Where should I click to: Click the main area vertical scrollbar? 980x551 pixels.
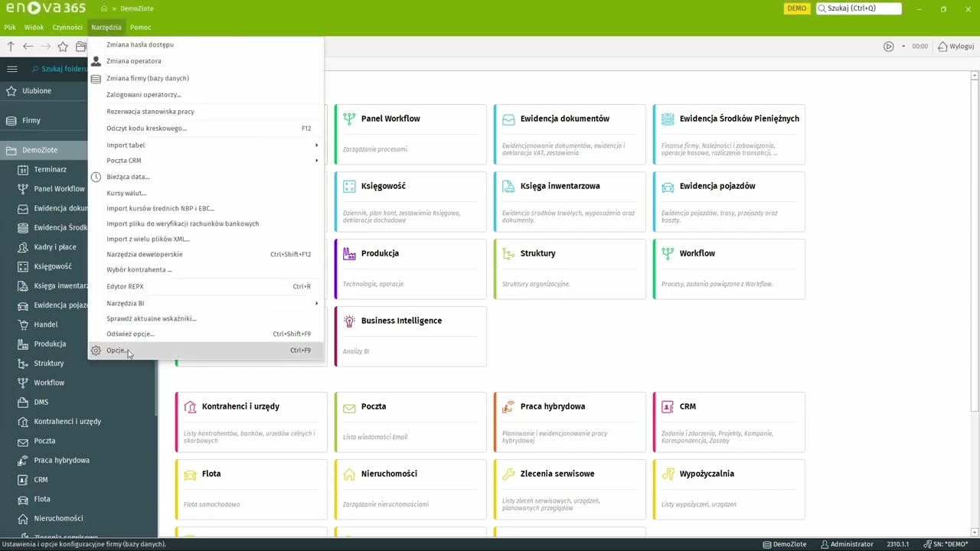(975, 302)
